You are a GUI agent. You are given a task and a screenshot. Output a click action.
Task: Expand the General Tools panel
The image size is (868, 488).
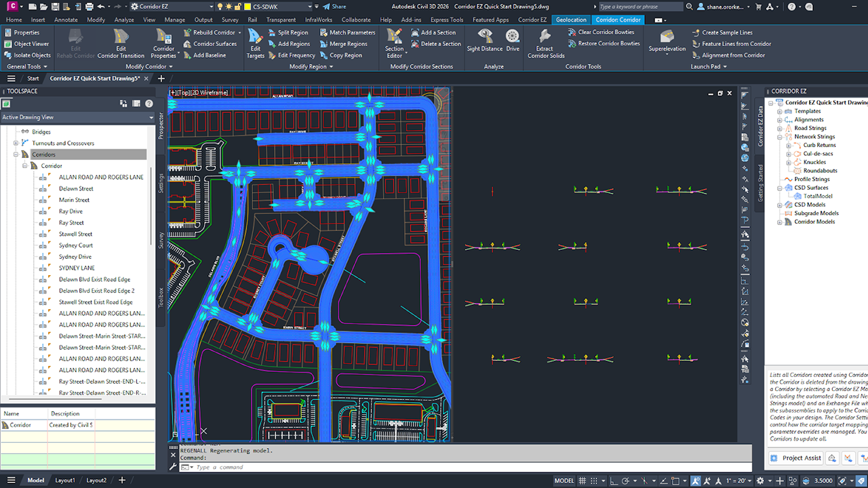point(26,66)
